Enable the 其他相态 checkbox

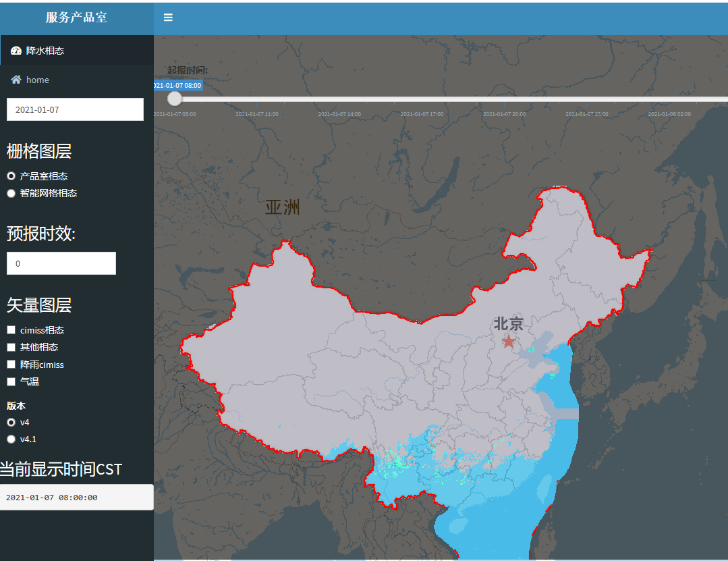pos(11,347)
